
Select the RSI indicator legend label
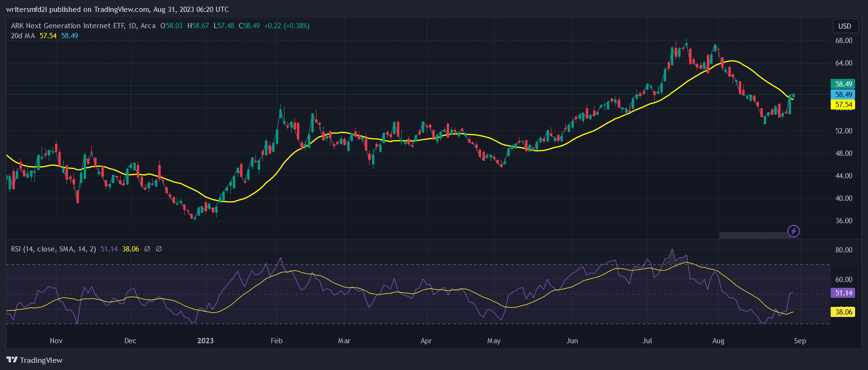click(x=53, y=249)
